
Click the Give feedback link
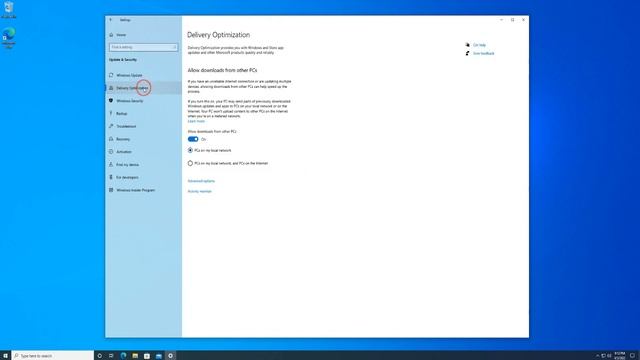[484, 53]
